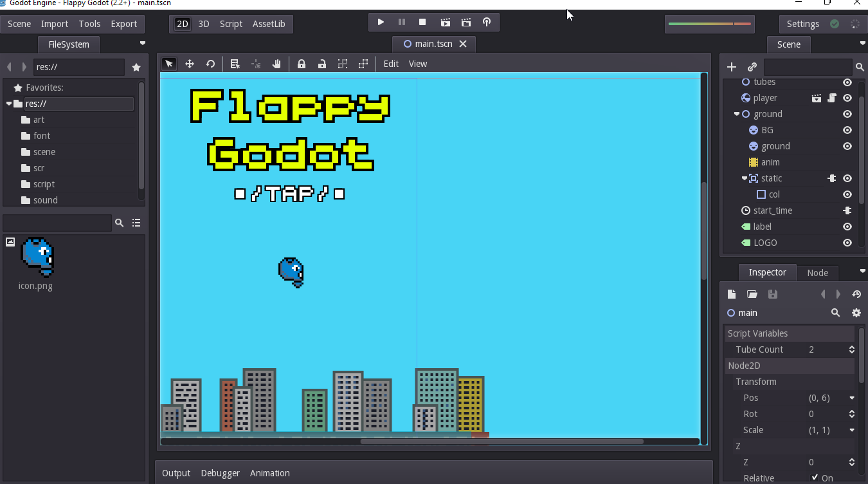This screenshot has width=868, height=484.
Task: Toggle visibility of the label node
Action: pos(847,227)
